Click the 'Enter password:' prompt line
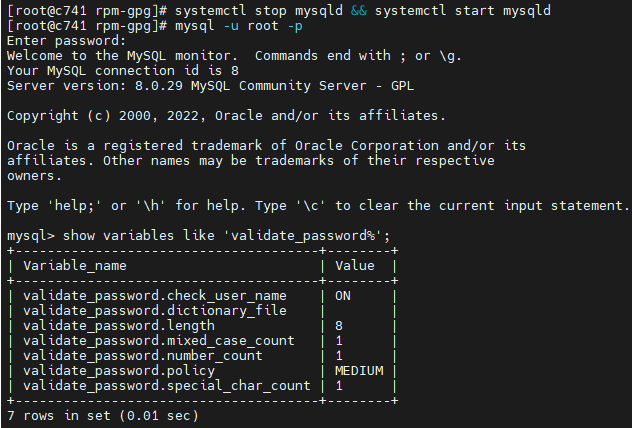The width and height of the screenshot is (632, 428). 67,41
